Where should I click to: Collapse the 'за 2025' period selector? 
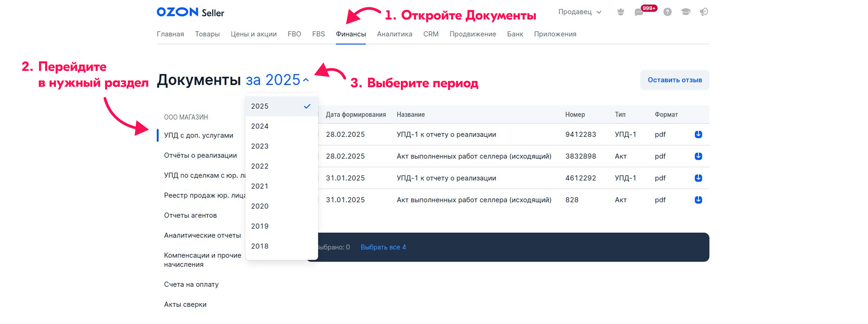click(x=277, y=80)
